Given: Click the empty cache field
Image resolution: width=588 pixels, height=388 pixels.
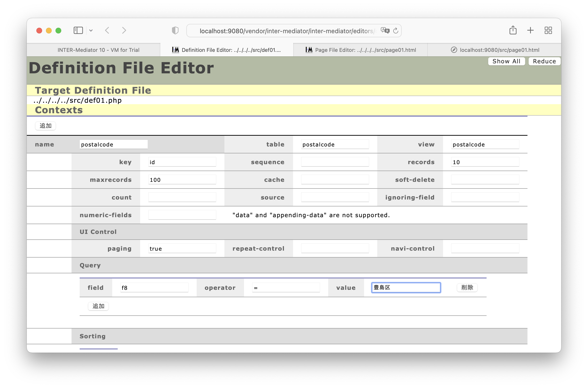Looking at the screenshot, I should pyautogui.click(x=335, y=180).
